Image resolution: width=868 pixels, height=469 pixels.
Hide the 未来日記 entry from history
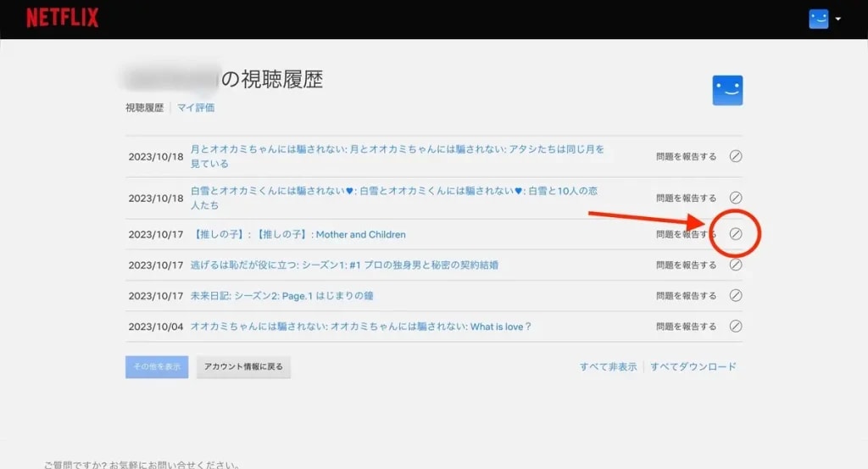736,295
